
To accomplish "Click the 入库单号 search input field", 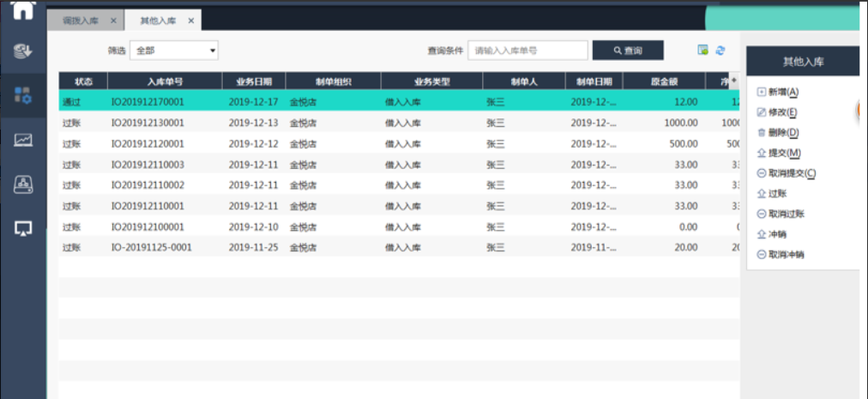I will pyautogui.click(x=527, y=51).
